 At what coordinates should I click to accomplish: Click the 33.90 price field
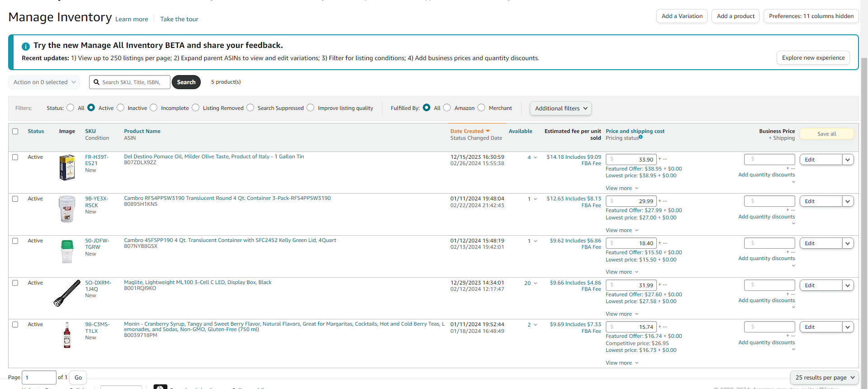tap(631, 159)
